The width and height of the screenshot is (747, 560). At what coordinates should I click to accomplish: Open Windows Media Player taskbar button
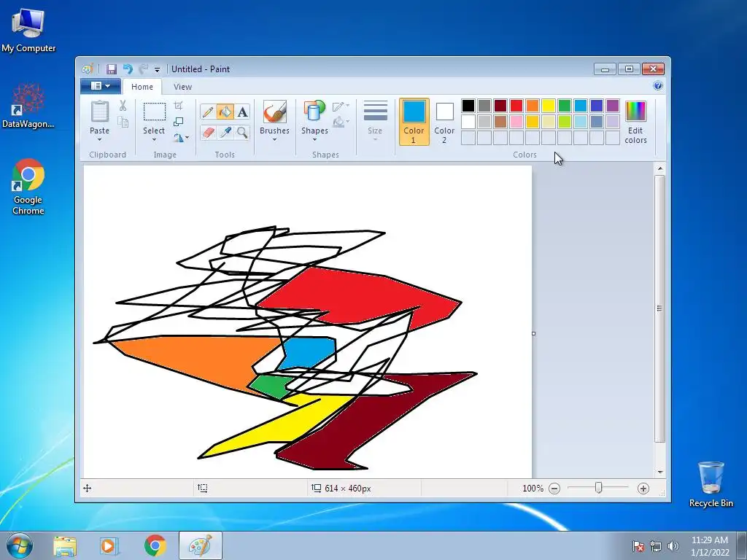[109, 546]
